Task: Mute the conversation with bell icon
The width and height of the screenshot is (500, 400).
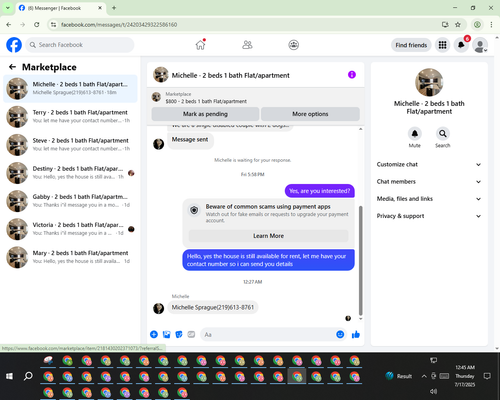Action: 415,134
